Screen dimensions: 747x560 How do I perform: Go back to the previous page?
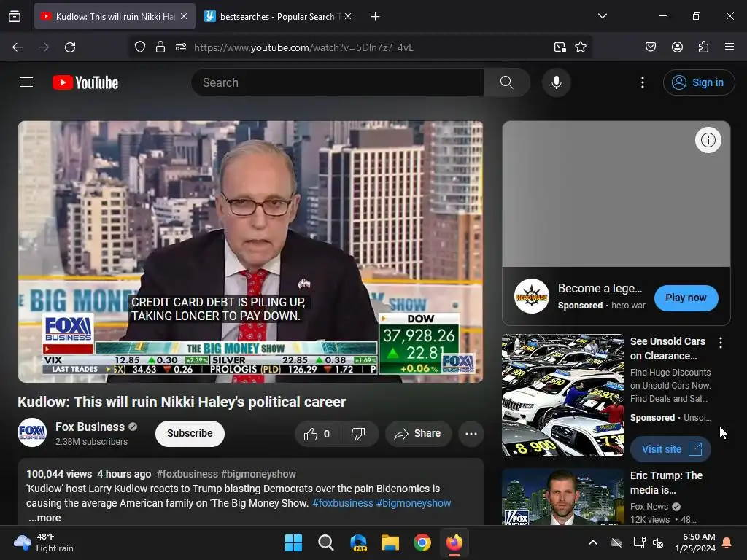18,47
